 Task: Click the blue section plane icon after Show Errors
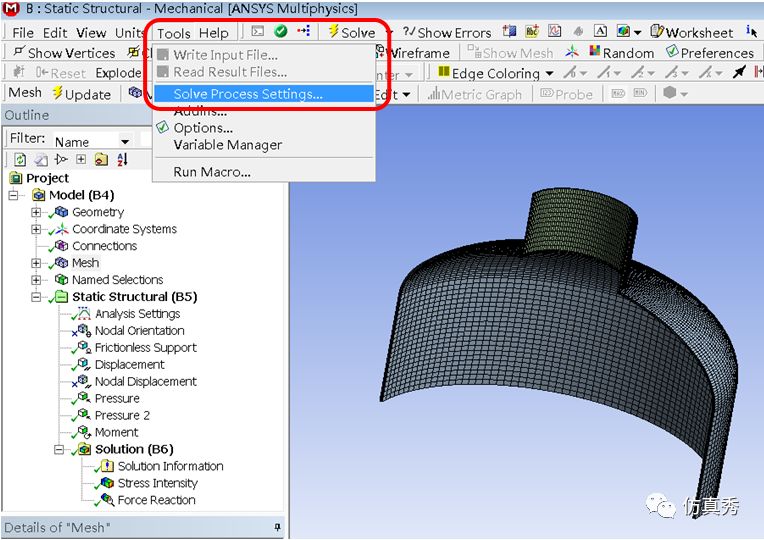(x=510, y=31)
